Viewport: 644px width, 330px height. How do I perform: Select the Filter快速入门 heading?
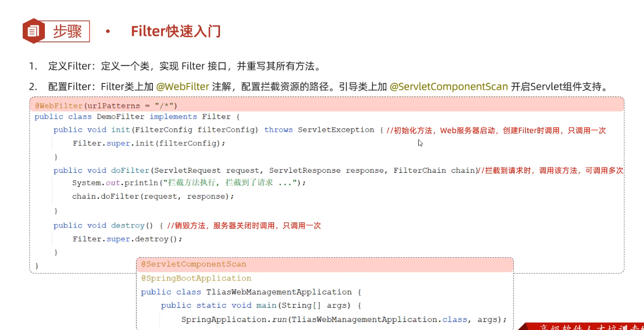point(176,31)
